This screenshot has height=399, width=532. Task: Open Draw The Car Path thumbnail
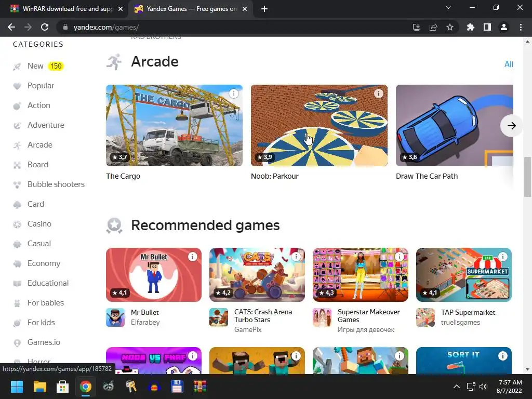tap(454, 125)
